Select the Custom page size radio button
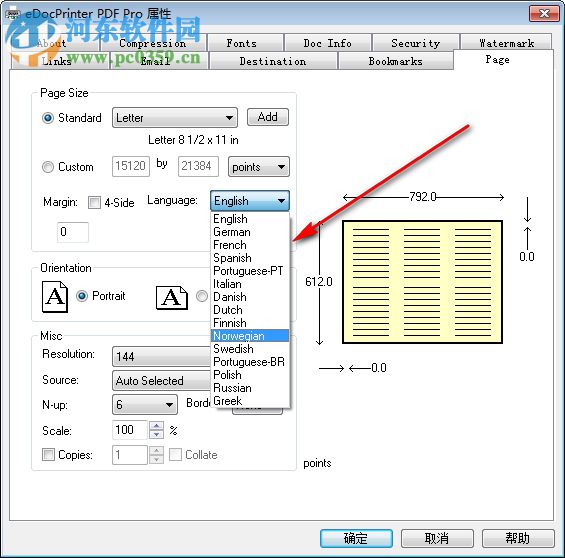This screenshot has height=558, width=565. pyautogui.click(x=48, y=167)
